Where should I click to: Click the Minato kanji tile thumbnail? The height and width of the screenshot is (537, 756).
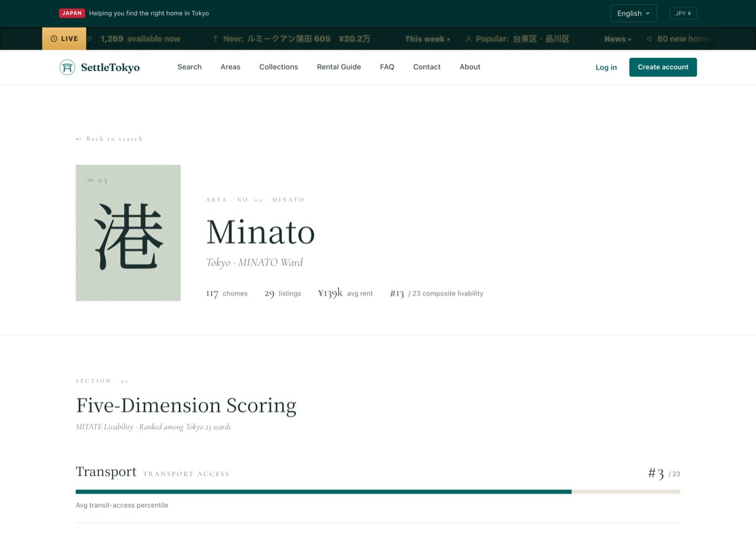(x=128, y=233)
